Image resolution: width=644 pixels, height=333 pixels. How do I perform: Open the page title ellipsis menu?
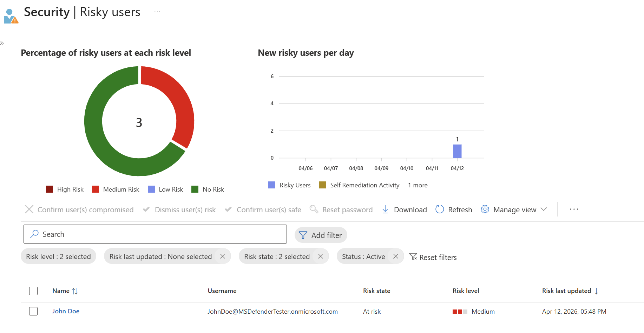pyautogui.click(x=157, y=12)
